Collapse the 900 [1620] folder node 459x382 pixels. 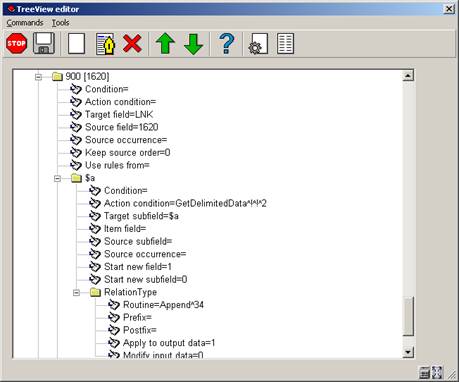point(38,77)
